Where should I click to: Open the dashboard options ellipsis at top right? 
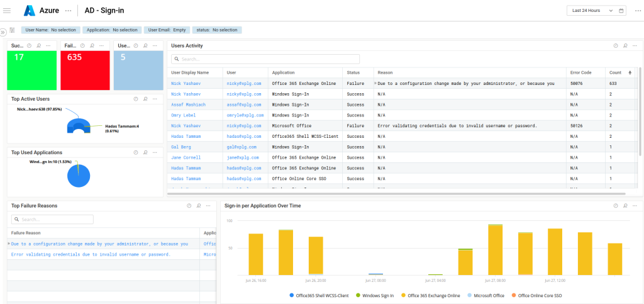(x=638, y=11)
